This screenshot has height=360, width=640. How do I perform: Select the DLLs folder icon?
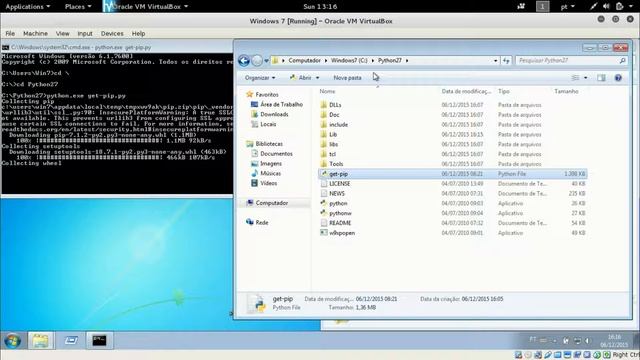coord(324,105)
